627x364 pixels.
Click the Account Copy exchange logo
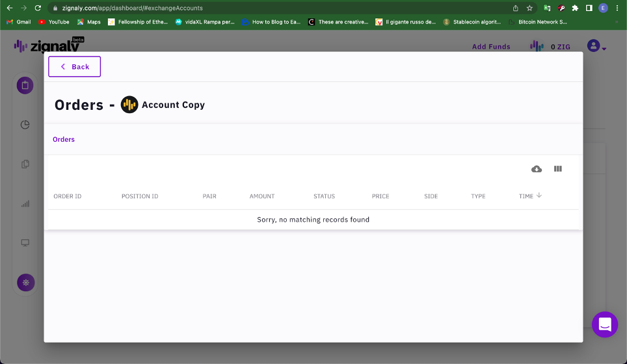129,105
